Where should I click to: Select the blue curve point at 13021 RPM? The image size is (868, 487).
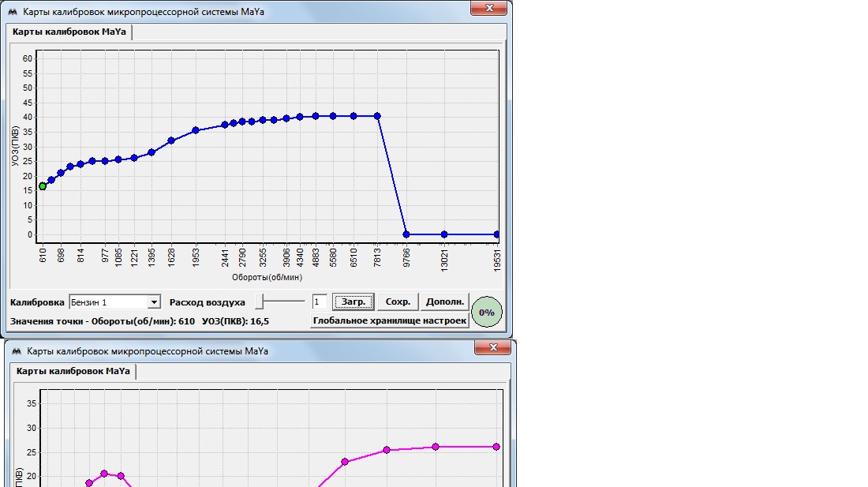444,234
